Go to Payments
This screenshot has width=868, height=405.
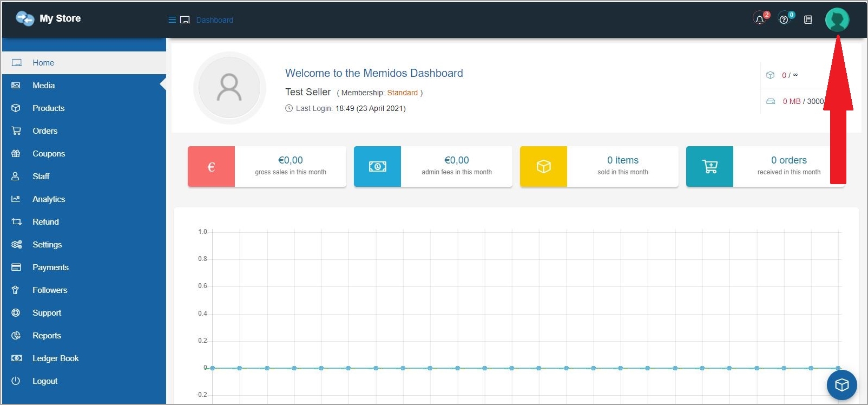84,267
